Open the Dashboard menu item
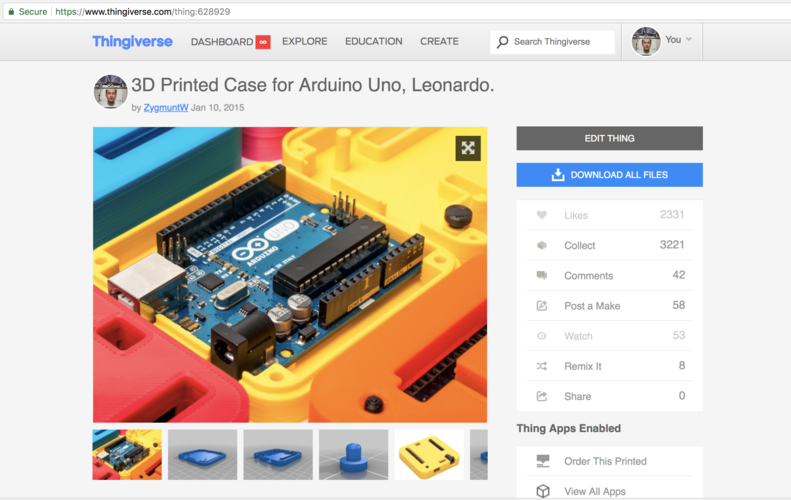 pos(221,42)
